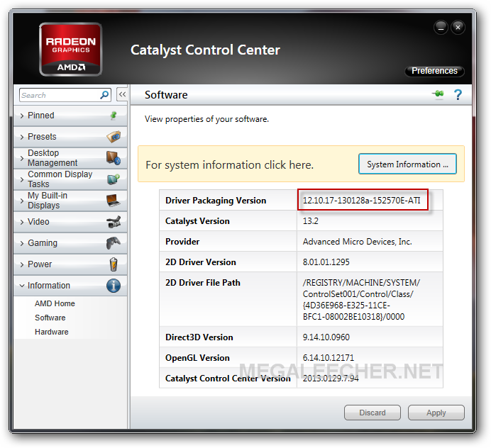The image size is (491, 448).
Task: Click driver packaging value 12.10.17-130128a-152570E-ATI
Action: (x=362, y=200)
